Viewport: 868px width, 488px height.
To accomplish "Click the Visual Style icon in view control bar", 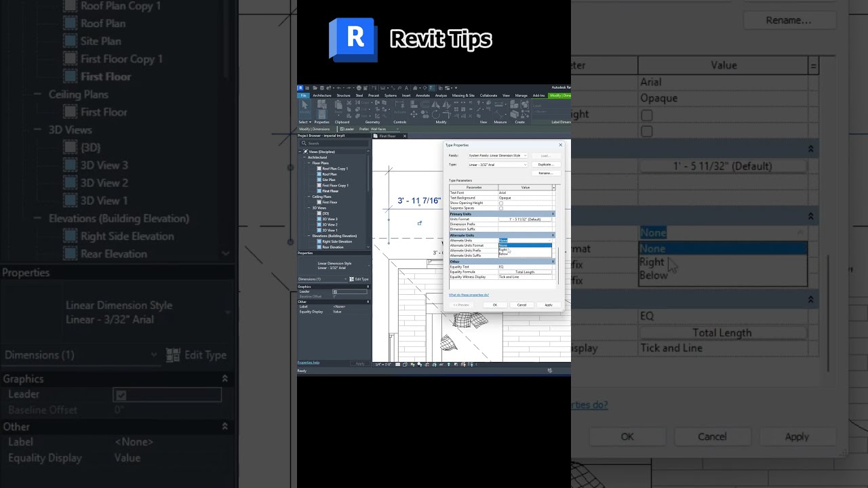I will 405,364.
